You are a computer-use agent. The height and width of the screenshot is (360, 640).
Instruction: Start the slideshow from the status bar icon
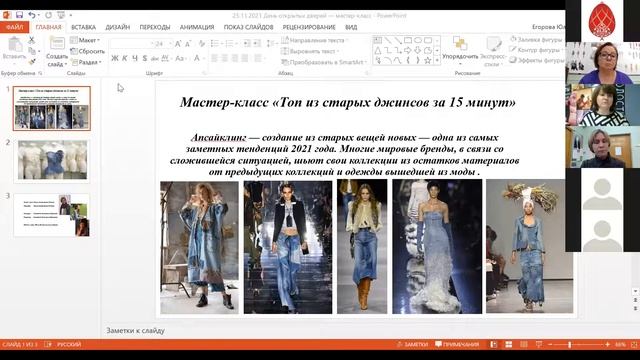pyautogui.click(x=539, y=344)
